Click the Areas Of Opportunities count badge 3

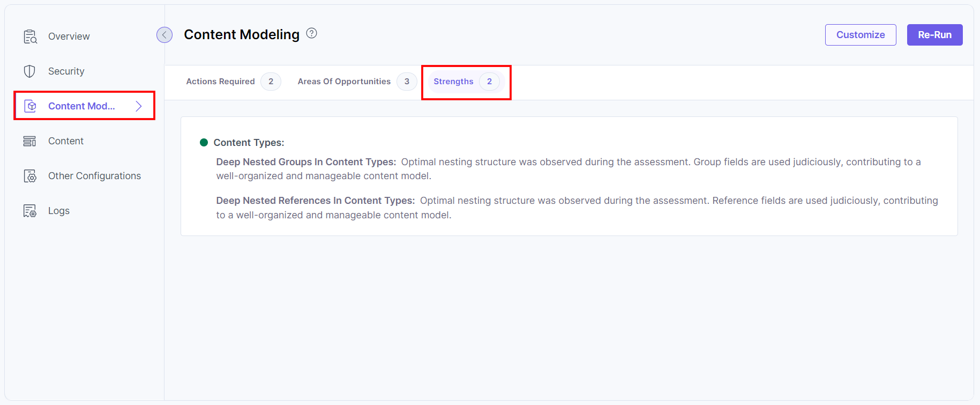pos(407,82)
